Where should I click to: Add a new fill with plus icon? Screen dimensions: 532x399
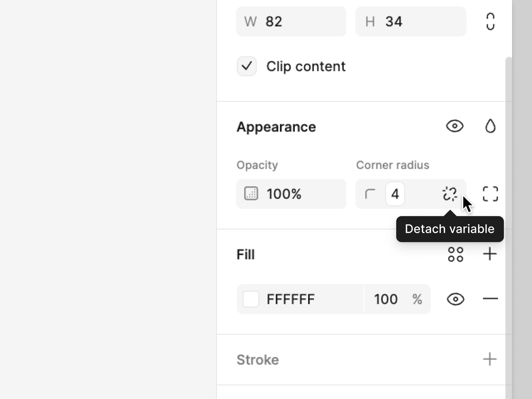[490, 254]
